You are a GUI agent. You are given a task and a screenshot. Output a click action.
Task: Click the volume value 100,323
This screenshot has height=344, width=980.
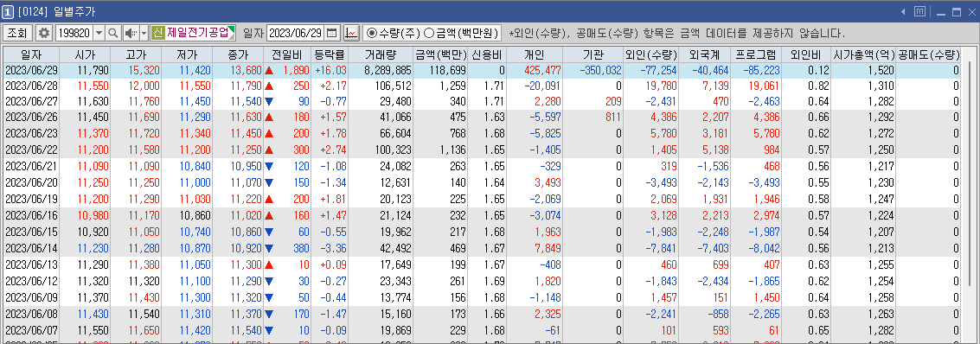pyautogui.click(x=394, y=150)
